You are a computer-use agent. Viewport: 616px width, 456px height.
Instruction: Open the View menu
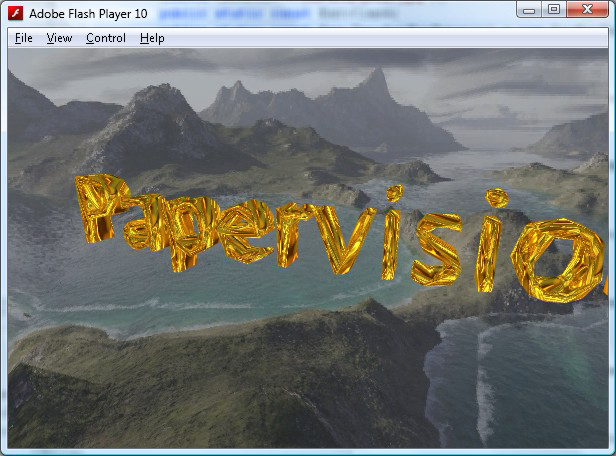click(x=59, y=38)
